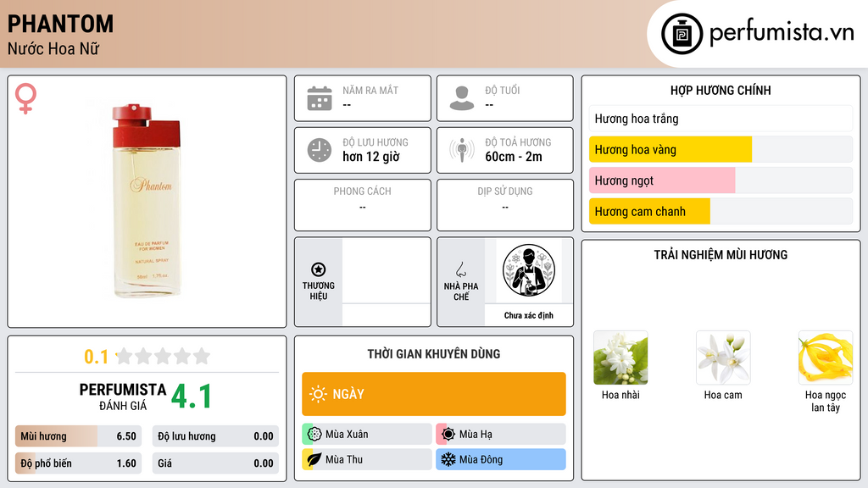
Task: Click the Perfumista đánh giá label
Action: [x=123, y=396]
